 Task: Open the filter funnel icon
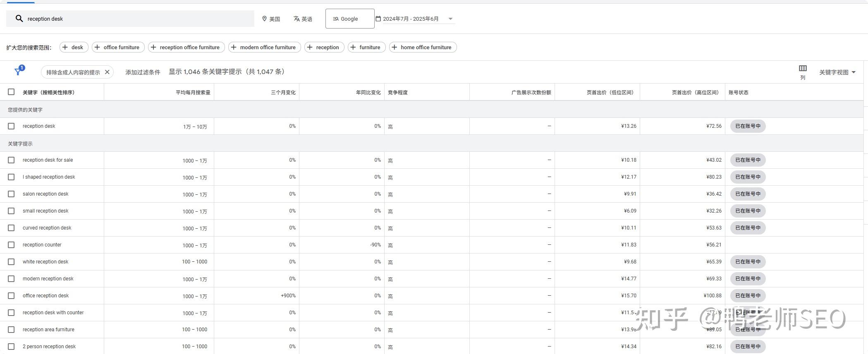[x=18, y=72]
